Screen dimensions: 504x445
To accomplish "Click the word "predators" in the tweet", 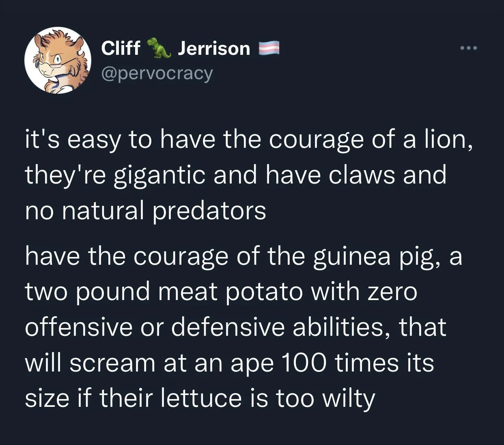I will pos(209,211).
